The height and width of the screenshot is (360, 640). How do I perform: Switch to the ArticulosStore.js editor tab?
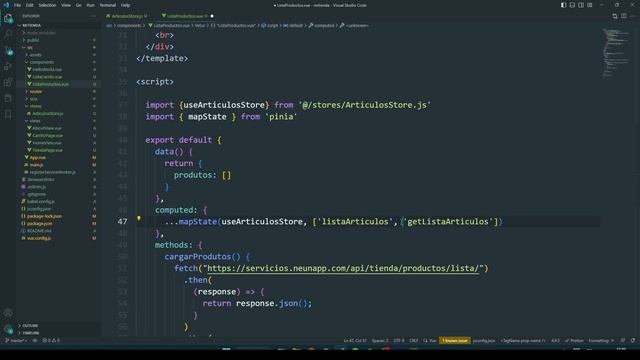127,16
